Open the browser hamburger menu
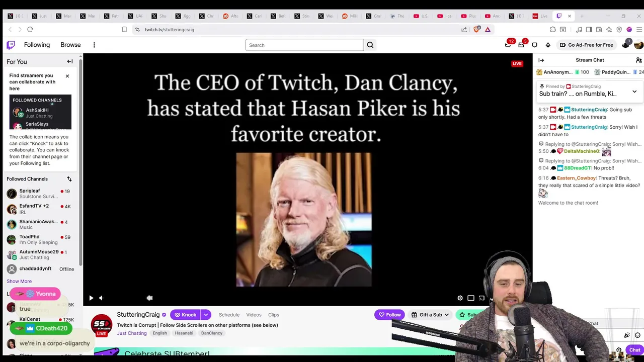This screenshot has width=644, height=362. 639,30
